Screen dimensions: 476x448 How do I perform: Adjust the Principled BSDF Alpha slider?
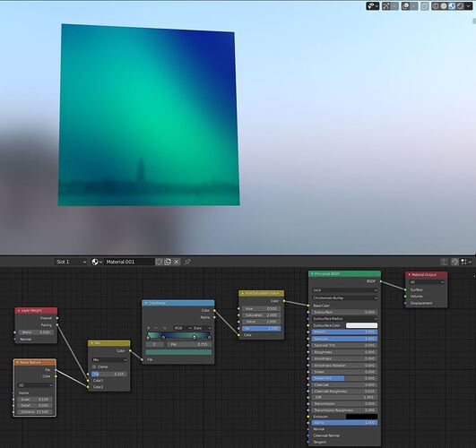(345, 423)
